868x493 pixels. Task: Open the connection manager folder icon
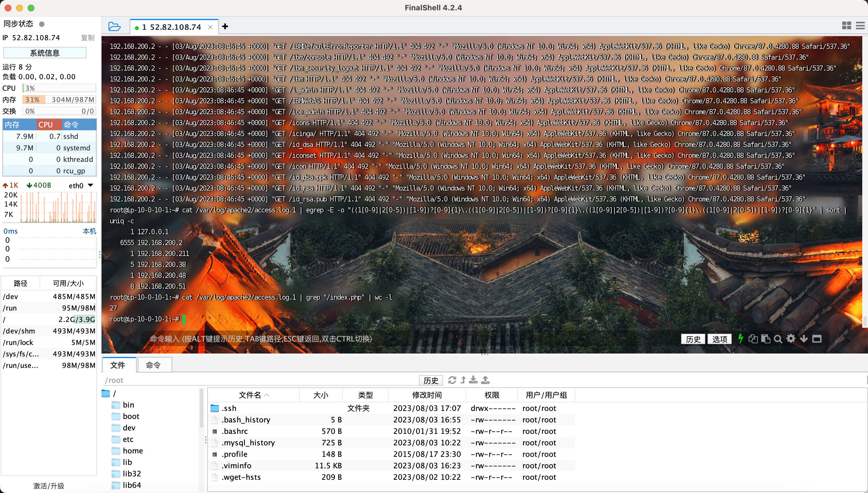(114, 27)
